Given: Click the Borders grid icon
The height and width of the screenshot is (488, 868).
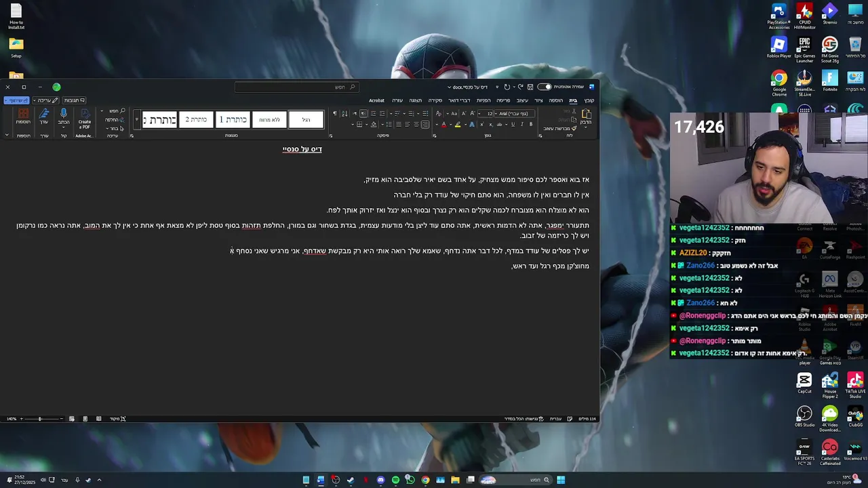Looking at the screenshot, I should point(359,125).
